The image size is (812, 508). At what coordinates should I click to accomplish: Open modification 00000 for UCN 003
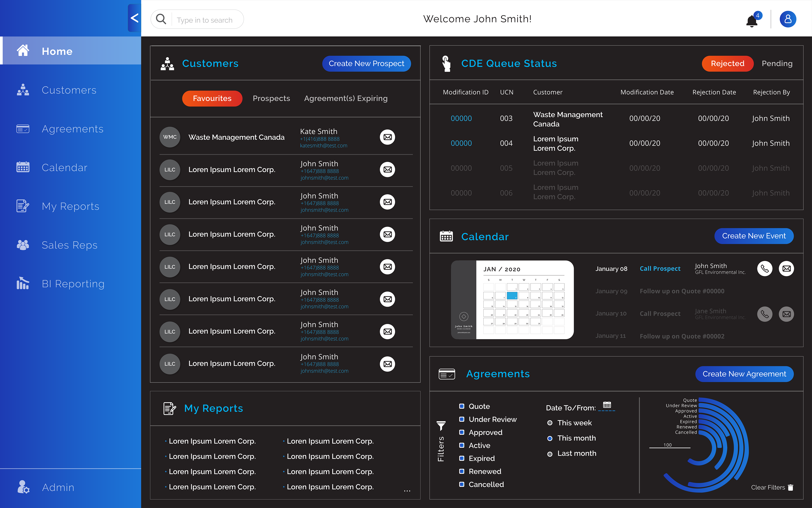pyautogui.click(x=461, y=118)
